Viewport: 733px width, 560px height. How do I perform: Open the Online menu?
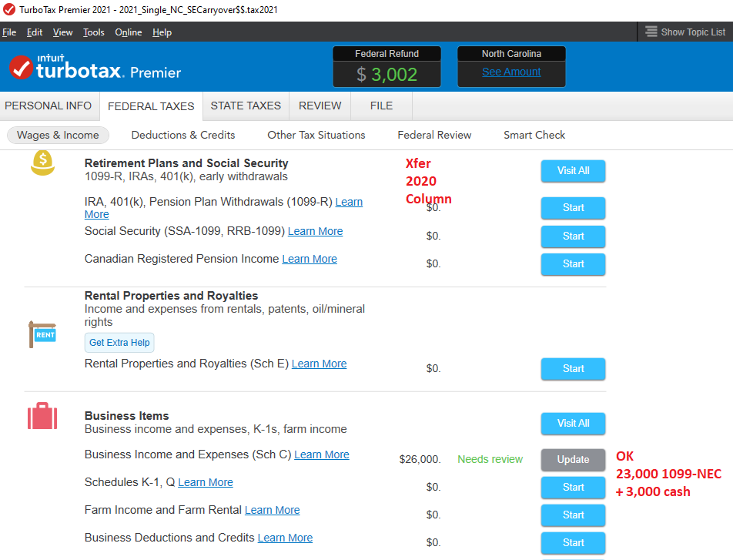point(129,32)
